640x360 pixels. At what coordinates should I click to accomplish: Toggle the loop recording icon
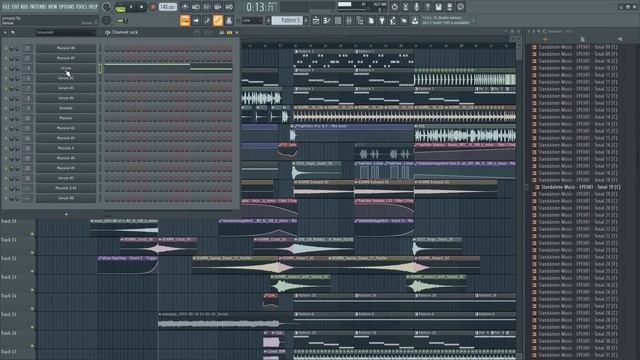coord(229,7)
